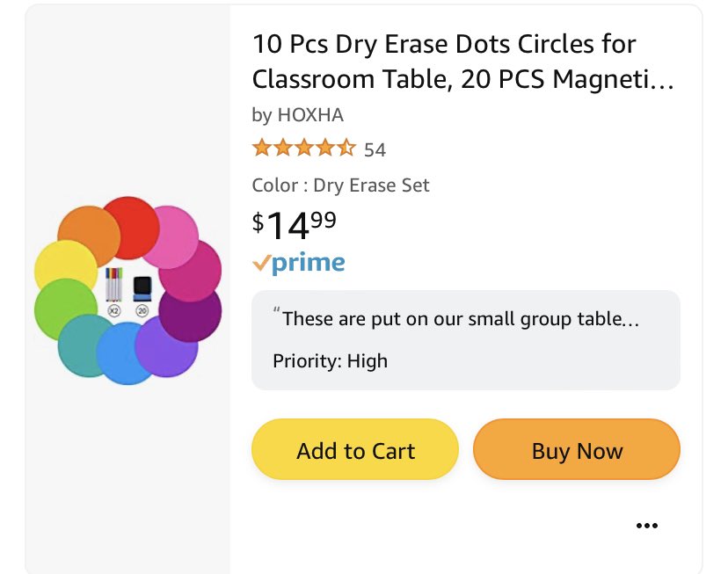Click the star rating icons

303,149
